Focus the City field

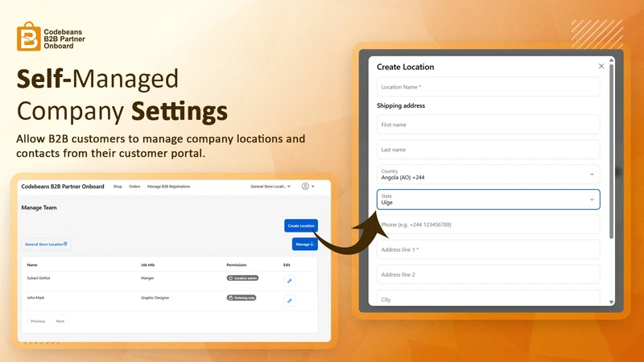pyautogui.click(x=489, y=298)
